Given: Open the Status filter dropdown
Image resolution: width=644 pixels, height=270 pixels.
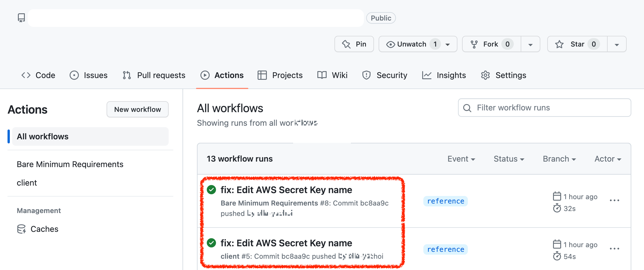Looking at the screenshot, I should coord(509,159).
